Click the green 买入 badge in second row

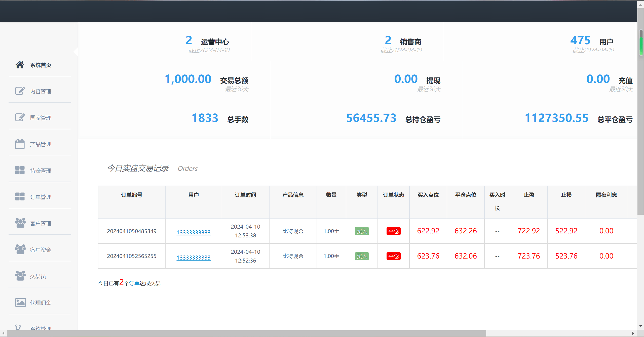pyautogui.click(x=362, y=256)
